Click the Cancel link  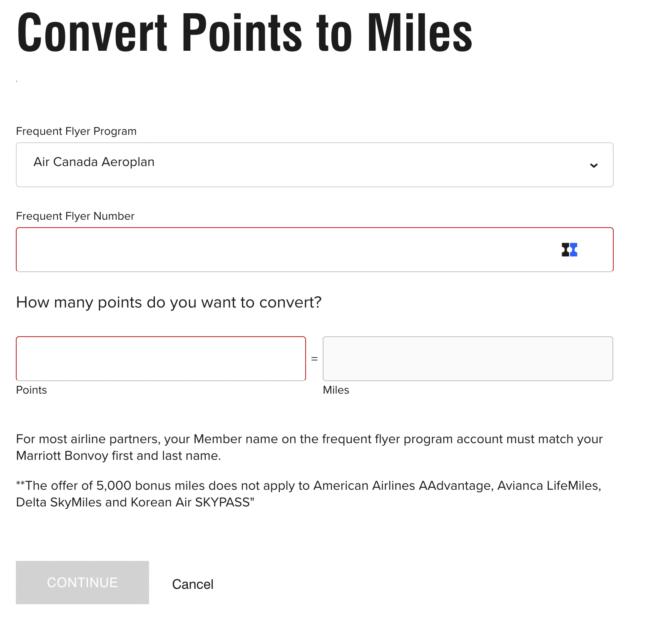pyautogui.click(x=193, y=584)
